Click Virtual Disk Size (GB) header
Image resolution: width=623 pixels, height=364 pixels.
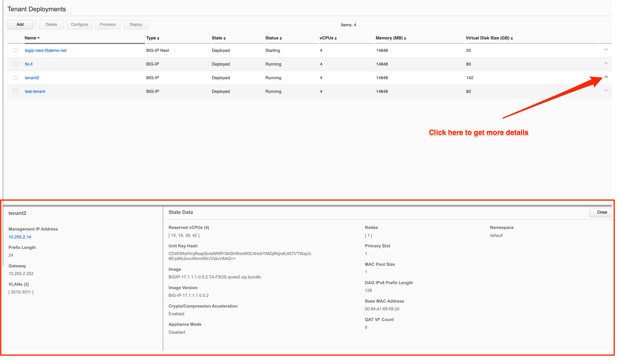pyautogui.click(x=488, y=38)
